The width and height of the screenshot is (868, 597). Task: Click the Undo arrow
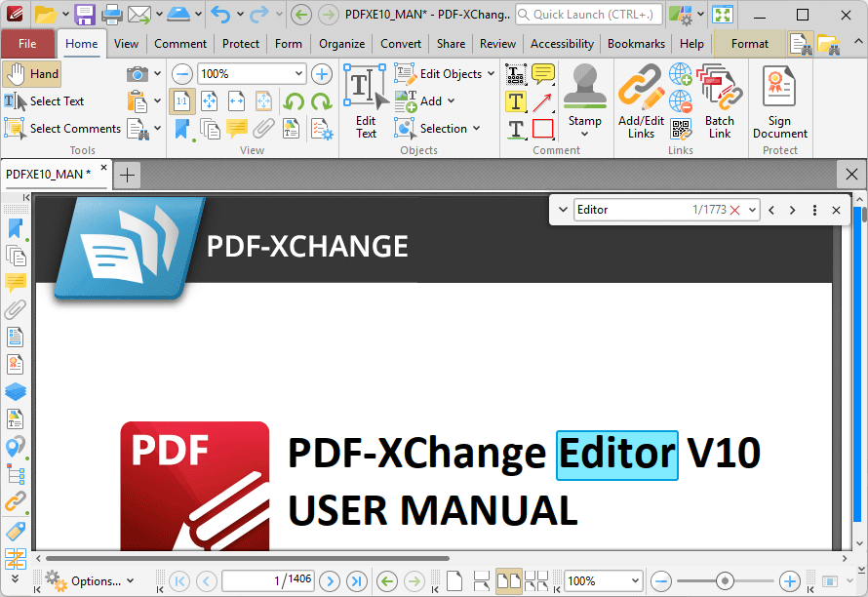click(x=220, y=15)
